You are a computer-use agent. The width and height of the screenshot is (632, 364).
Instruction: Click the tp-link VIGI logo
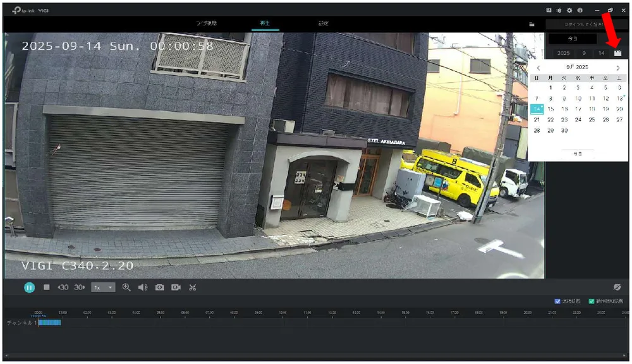30,11
